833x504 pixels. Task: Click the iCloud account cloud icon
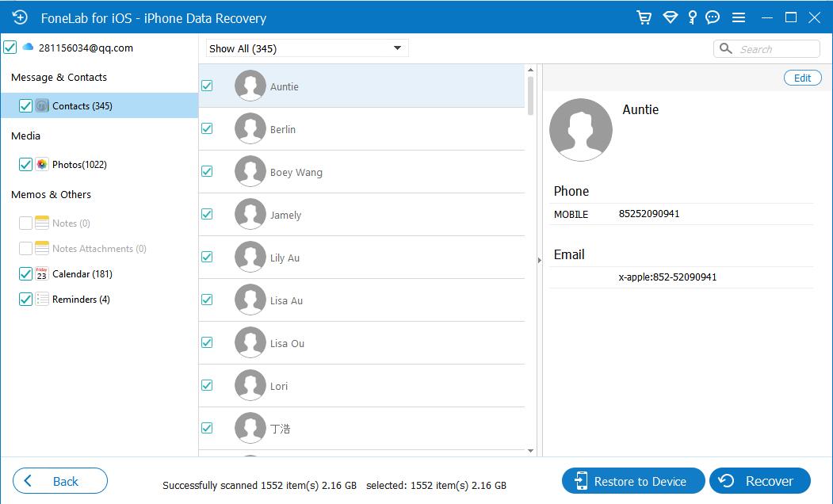click(29, 48)
